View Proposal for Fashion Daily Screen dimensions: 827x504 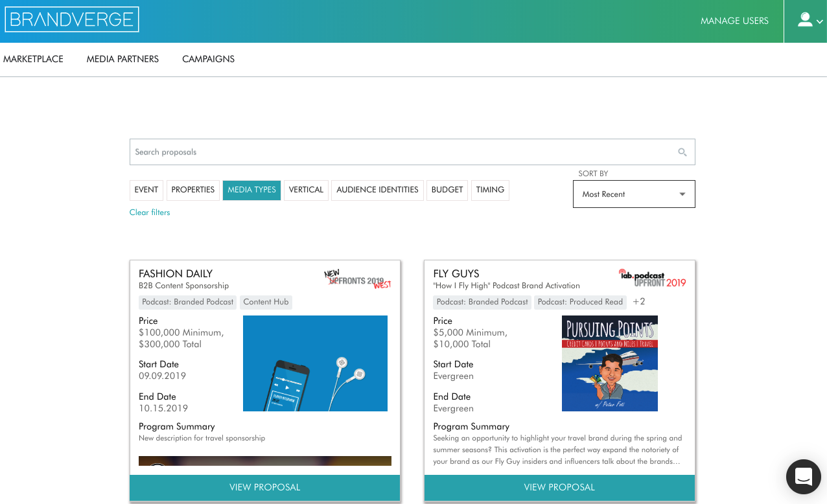pyautogui.click(x=264, y=487)
